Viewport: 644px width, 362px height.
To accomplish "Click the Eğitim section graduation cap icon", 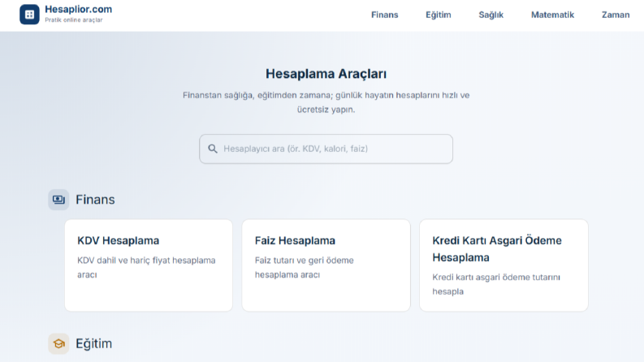I will click(x=58, y=343).
